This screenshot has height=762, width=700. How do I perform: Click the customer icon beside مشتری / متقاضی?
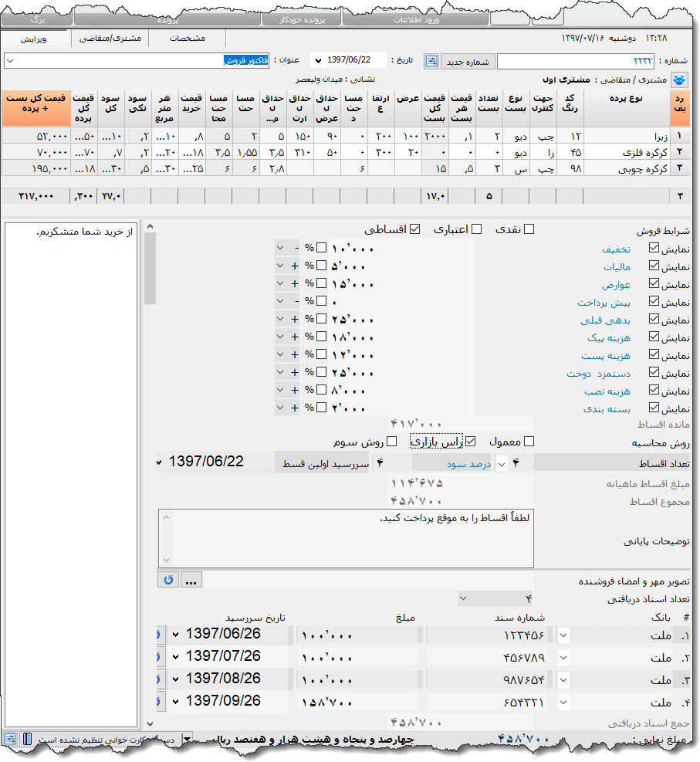(680, 80)
